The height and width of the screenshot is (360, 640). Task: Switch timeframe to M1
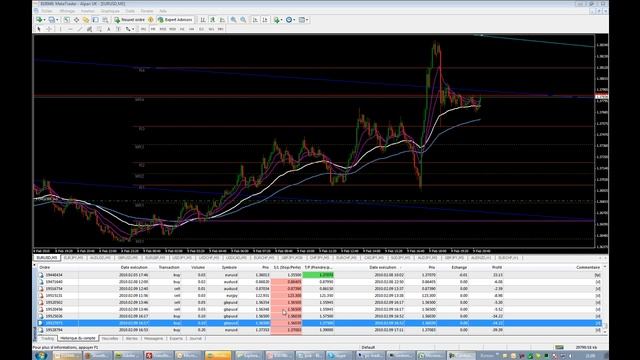pyautogui.click(x=143, y=29)
